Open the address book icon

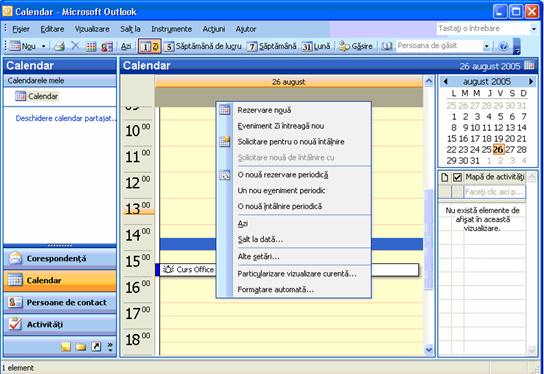click(x=386, y=46)
